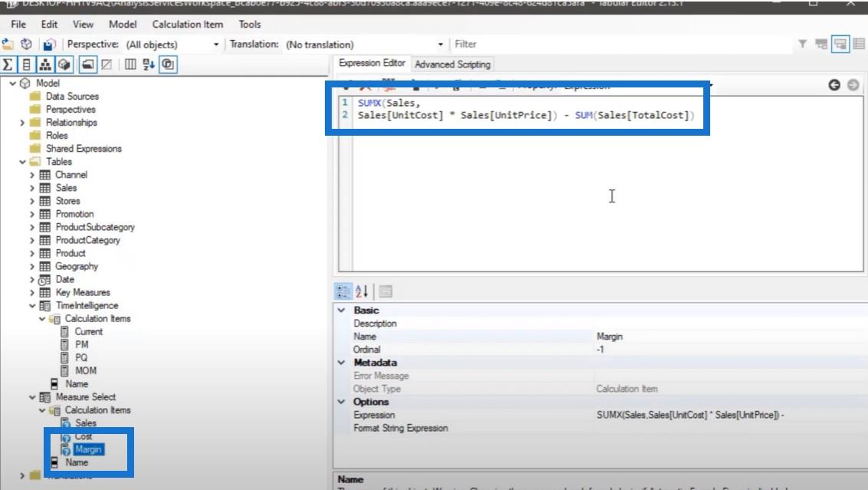Image resolution: width=868 pixels, height=490 pixels.
Task: Expand the Relationships folder
Action: tap(22, 123)
